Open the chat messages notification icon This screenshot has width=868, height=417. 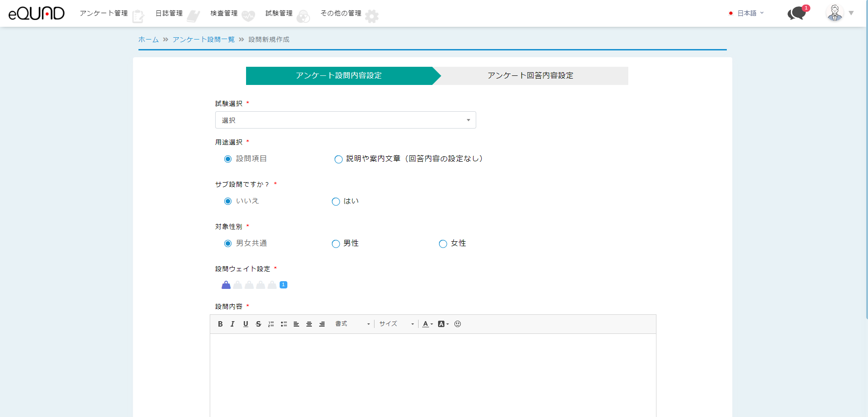pos(797,13)
